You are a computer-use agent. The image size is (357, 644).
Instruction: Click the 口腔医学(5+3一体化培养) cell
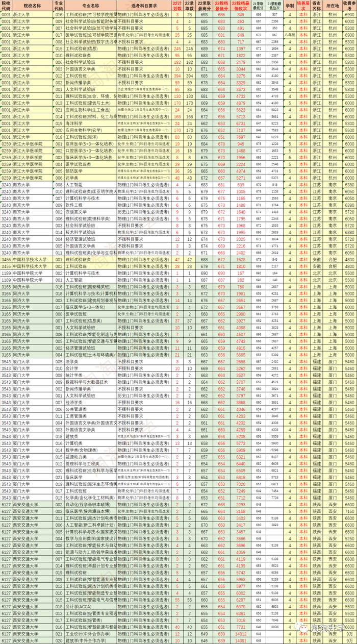[x=91, y=151]
